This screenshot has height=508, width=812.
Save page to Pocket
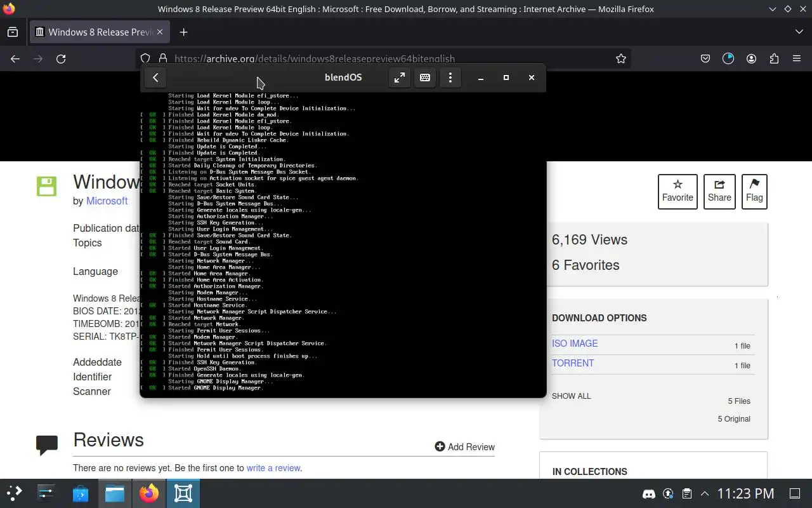tap(705, 58)
